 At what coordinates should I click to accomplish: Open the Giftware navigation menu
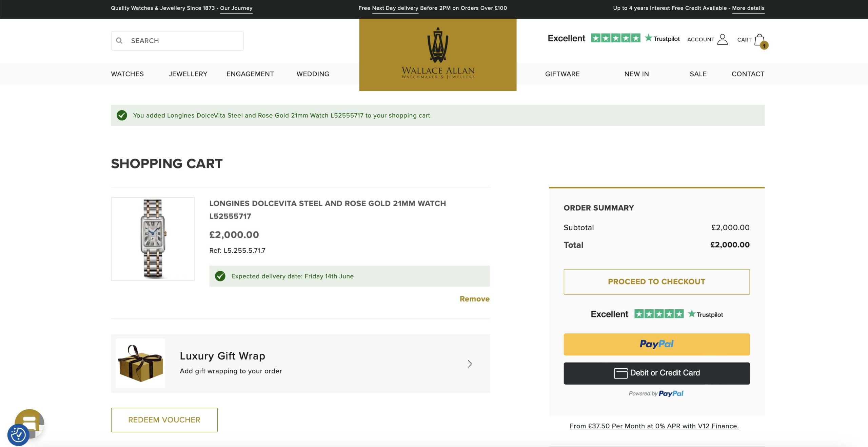(562, 74)
